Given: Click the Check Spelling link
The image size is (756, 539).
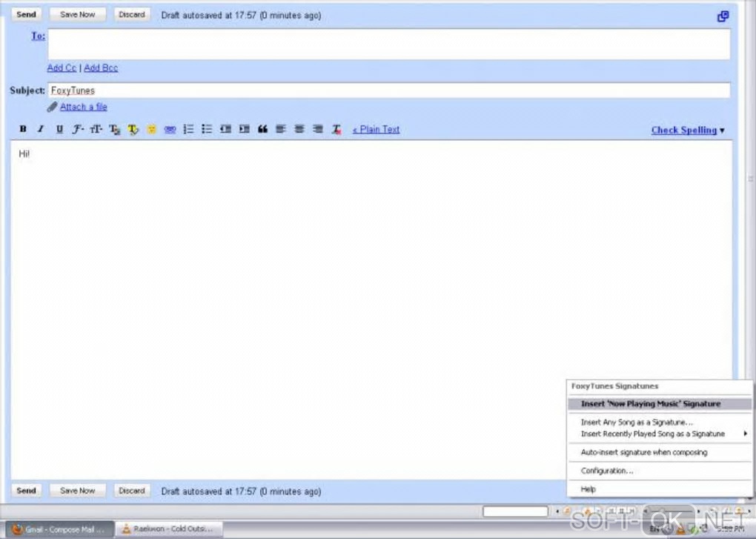Looking at the screenshot, I should [x=683, y=130].
